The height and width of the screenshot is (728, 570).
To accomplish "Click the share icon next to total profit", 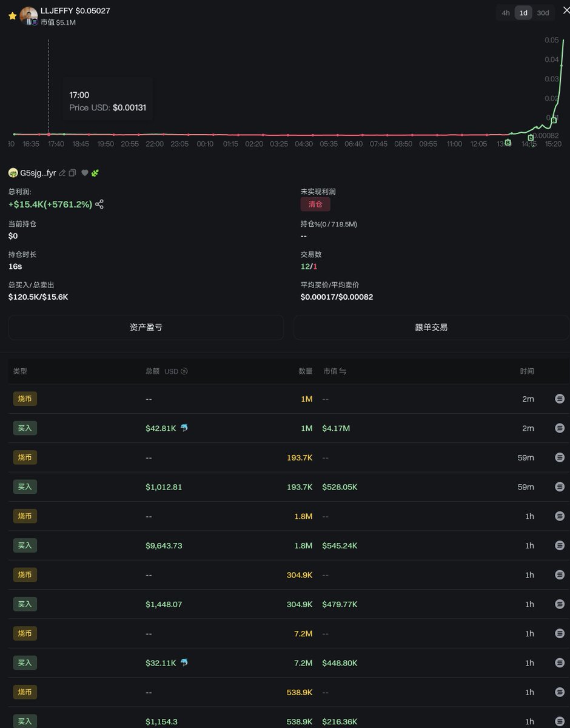I will point(99,204).
